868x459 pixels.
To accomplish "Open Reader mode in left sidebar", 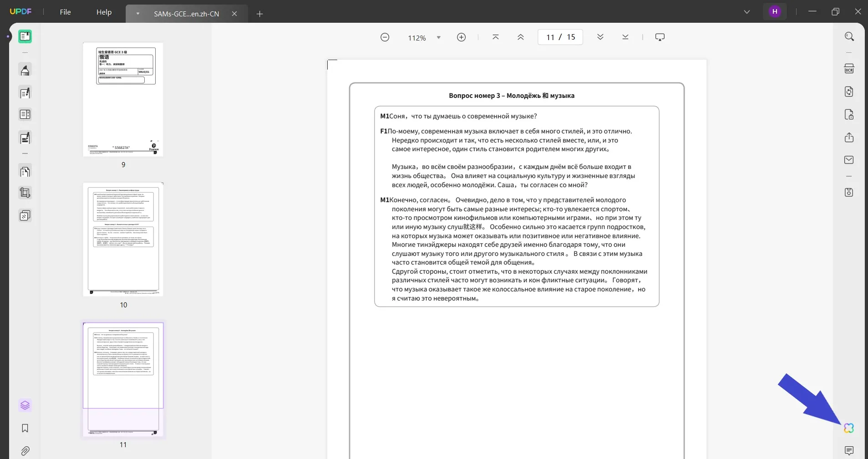I will click(25, 36).
